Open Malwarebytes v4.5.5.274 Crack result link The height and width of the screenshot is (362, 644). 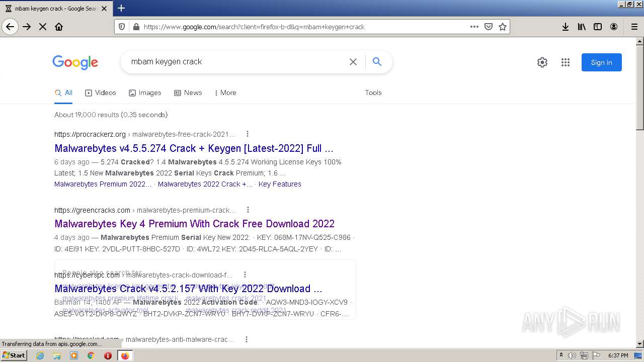(194, 148)
